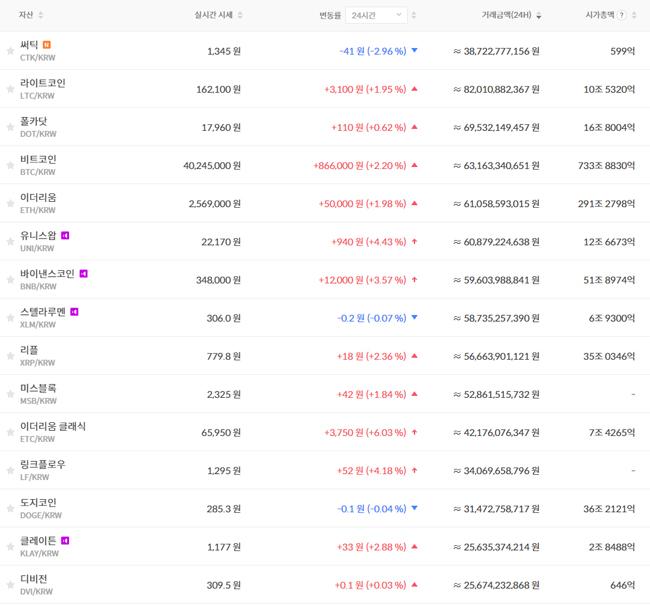Viewport: 650px width, 605px height.
Task: Click the purple badge next to 스텔라루멘
Action: point(74,312)
